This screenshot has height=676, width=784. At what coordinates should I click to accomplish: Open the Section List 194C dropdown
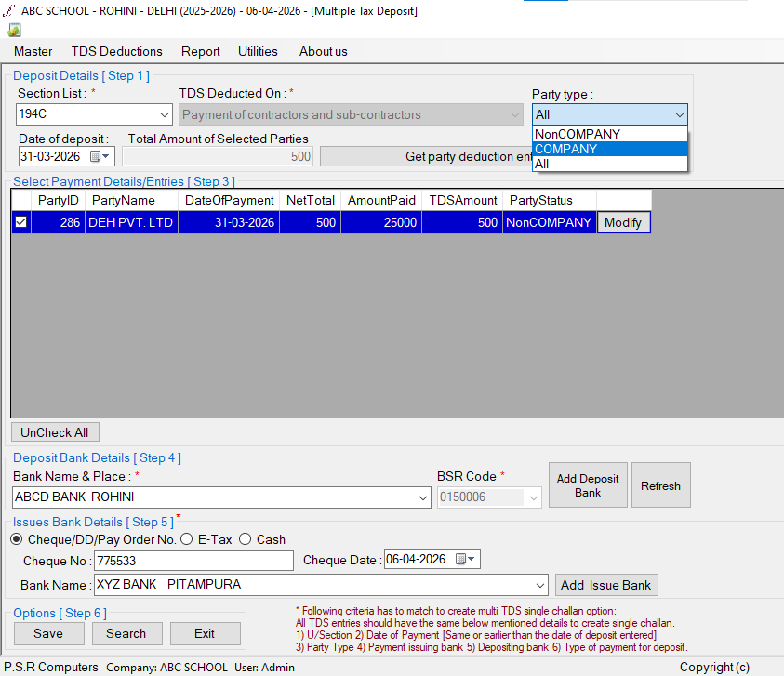tap(165, 114)
